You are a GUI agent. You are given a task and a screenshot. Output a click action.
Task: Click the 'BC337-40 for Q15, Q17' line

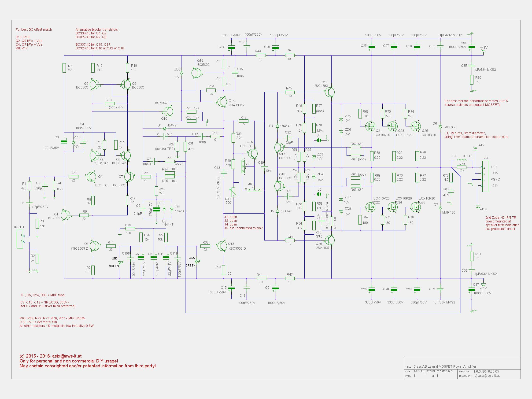93,44
